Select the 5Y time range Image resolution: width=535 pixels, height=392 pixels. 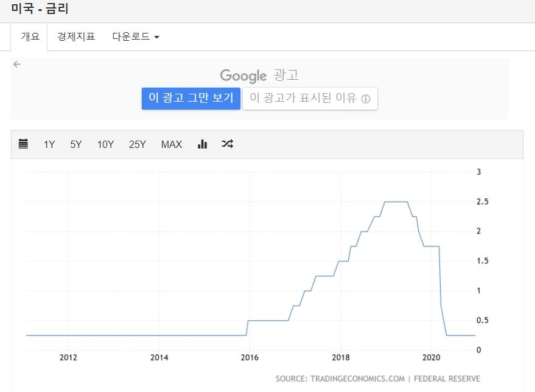(x=75, y=144)
